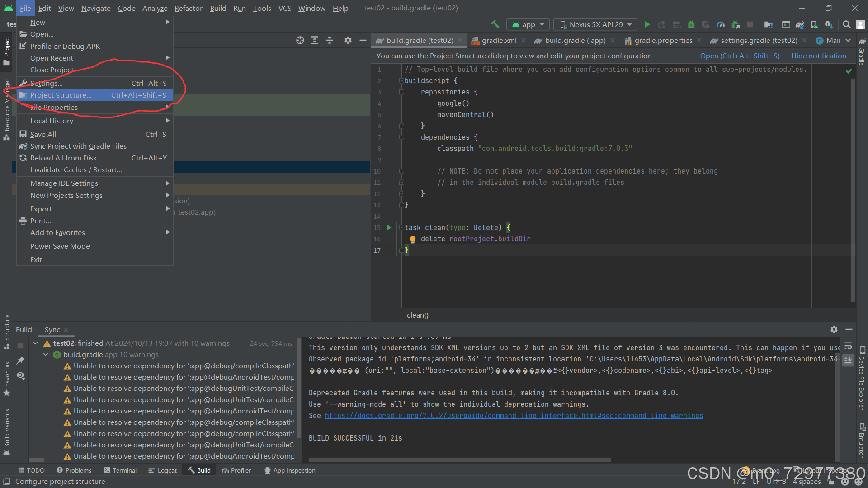Run the clean task gutter arrow
Image resolution: width=868 pixels, height=488 pixels.
(x=389, y=228)
